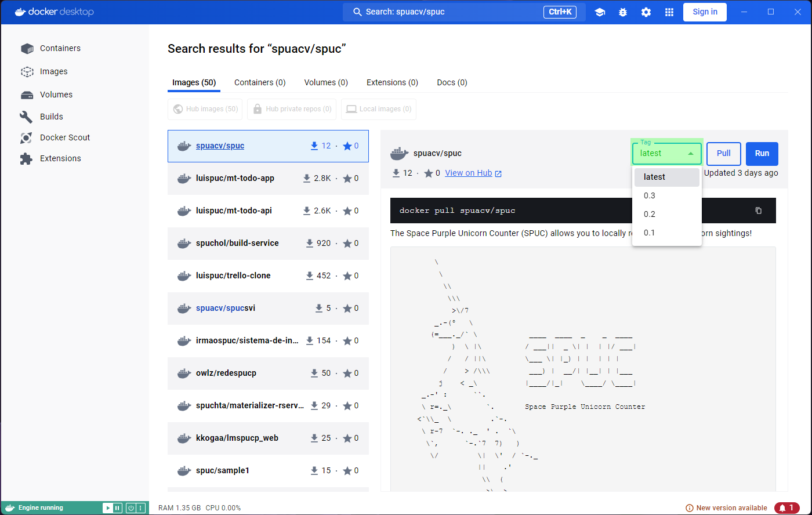The height and width of the screenshot is (515, 812).
Task: Select the kkogaa/lmspucp_web result
Action: coord(268,438)
